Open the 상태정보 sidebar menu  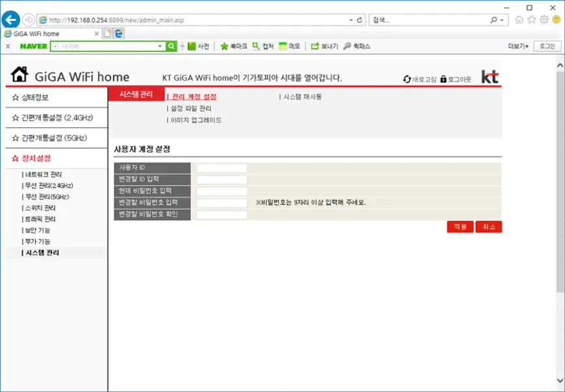[35, 97]
